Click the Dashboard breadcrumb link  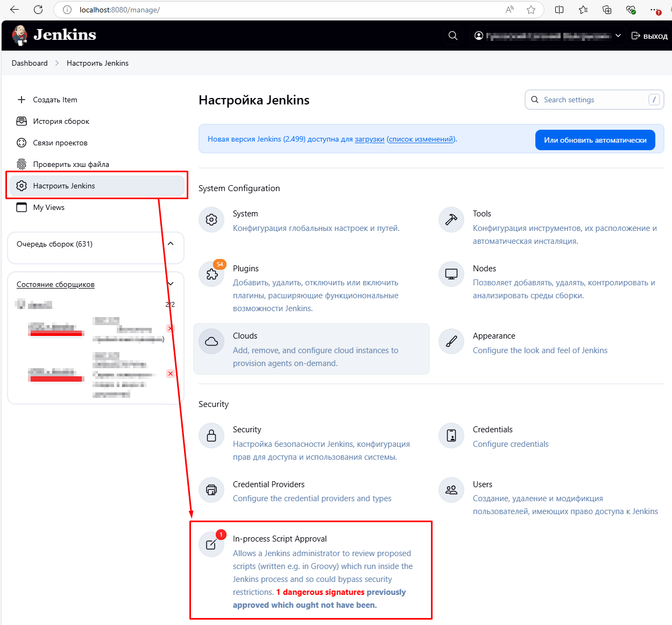click(x=30, y=63)
